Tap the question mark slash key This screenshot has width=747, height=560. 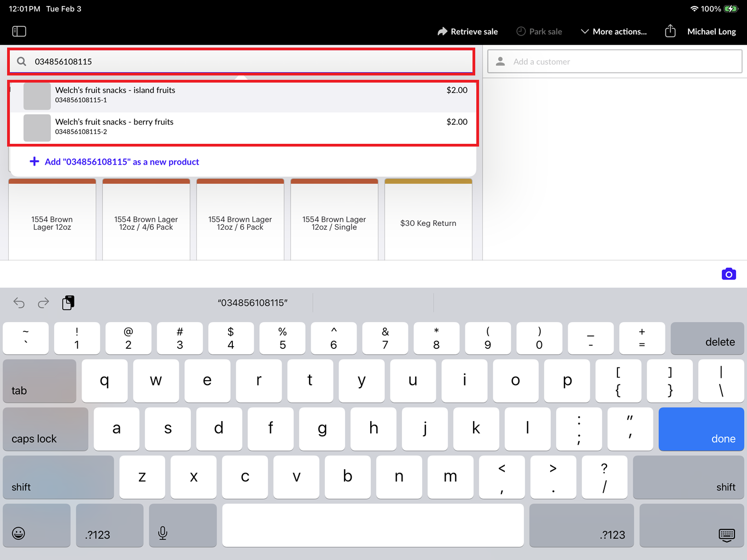tap(605, 477)
